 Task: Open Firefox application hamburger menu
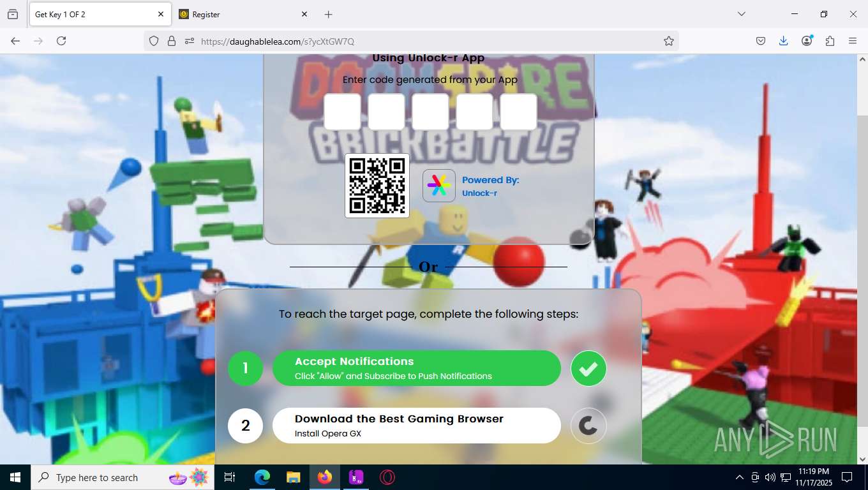[x=853, y=41]
